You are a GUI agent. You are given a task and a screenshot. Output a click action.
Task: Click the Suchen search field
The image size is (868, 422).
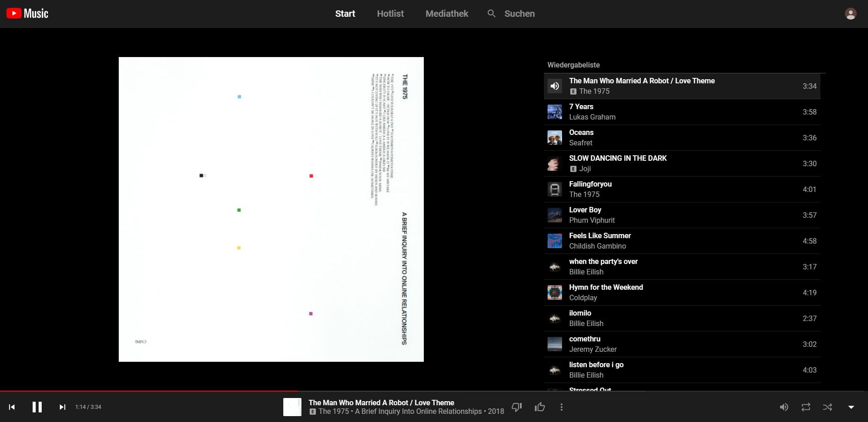point(519,14)
